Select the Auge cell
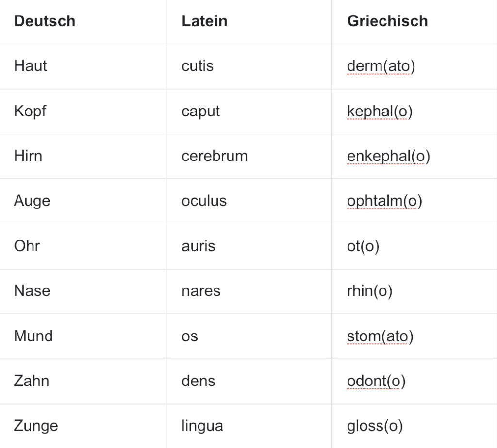 83,201
